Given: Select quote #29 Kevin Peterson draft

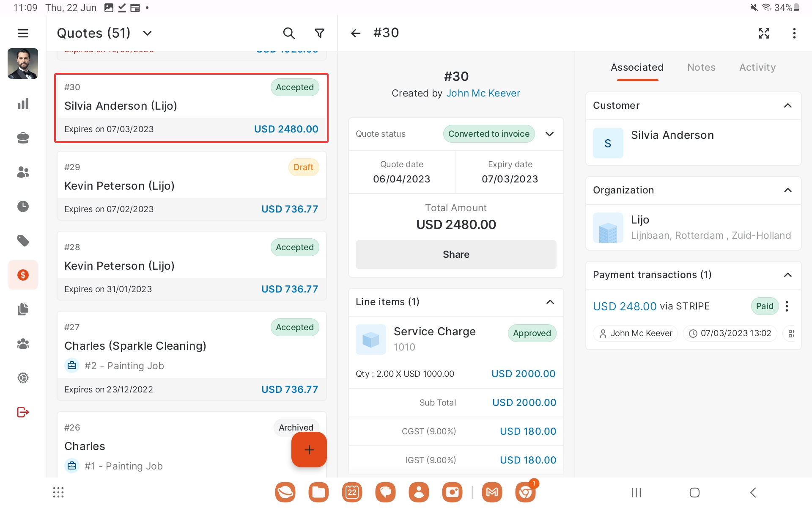Looking at the screenshot, I should tap(192, 186).
